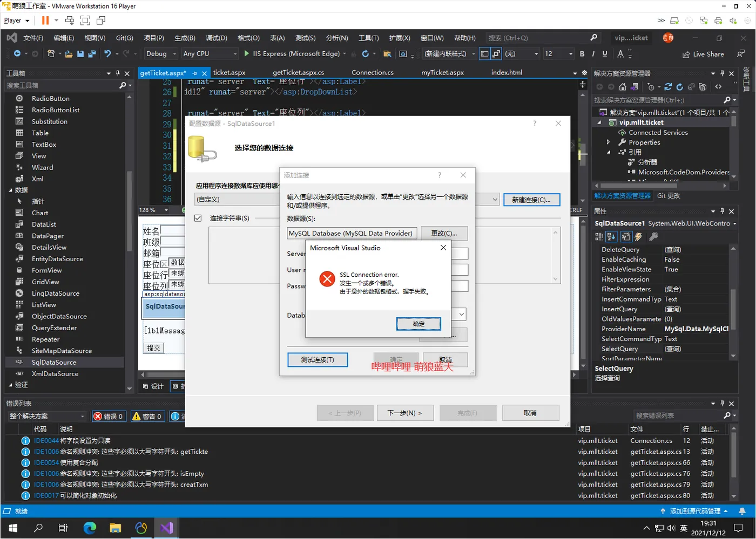Click the Windows Start button
The height and width of the screenshot is (539, 756).
13,528
